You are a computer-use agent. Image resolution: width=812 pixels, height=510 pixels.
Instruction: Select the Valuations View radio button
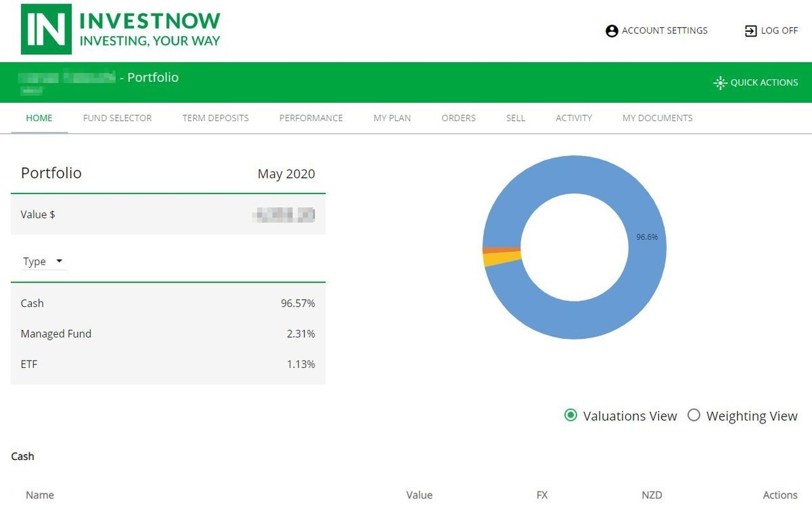(x=570, y=415)
